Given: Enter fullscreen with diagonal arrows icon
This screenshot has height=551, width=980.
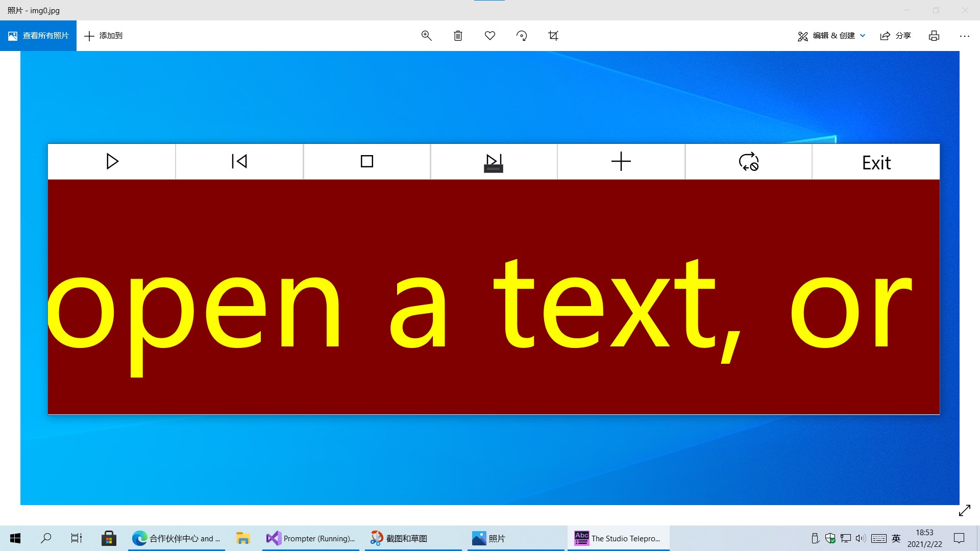Looking at the screenshot, I should coord(964,511).
